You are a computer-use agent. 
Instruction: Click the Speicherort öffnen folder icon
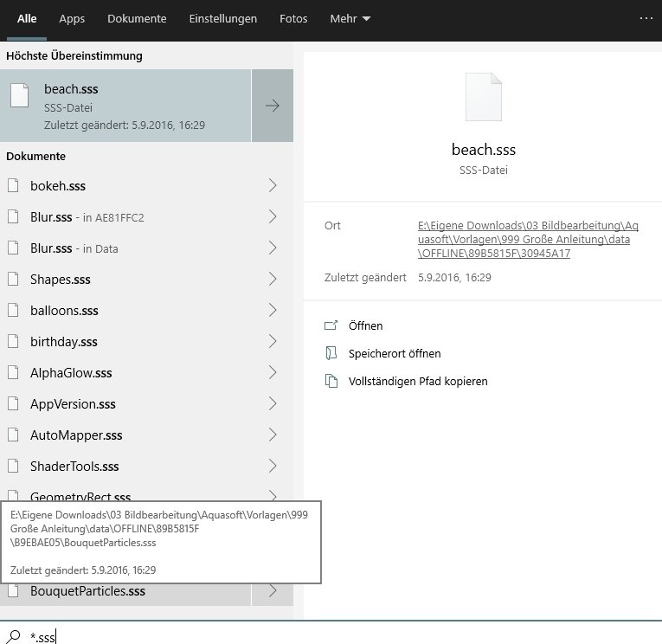330,354
